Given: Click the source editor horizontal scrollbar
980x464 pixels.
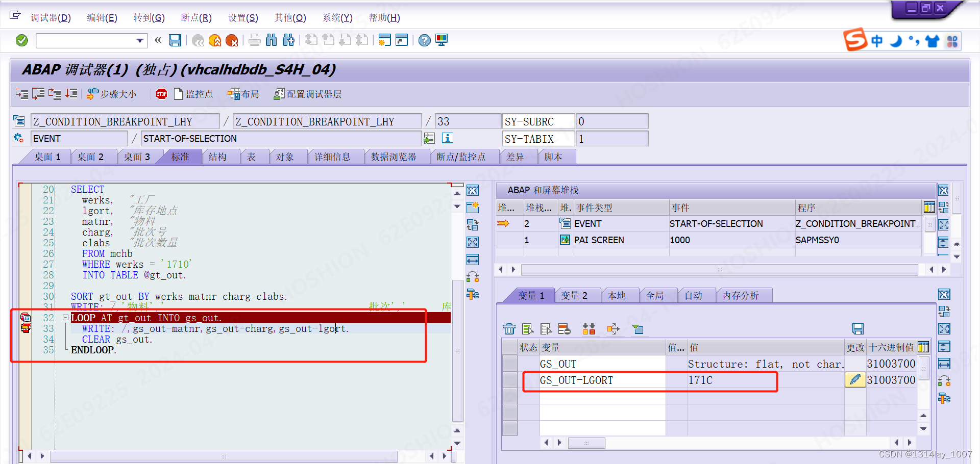Looking at the screenshot, I should point(224,456).
